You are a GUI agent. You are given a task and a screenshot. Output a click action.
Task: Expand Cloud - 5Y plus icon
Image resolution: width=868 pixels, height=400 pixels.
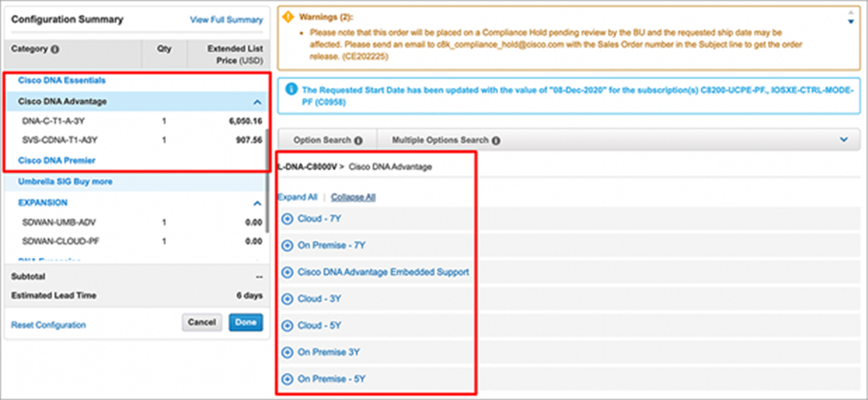point(287,326)
